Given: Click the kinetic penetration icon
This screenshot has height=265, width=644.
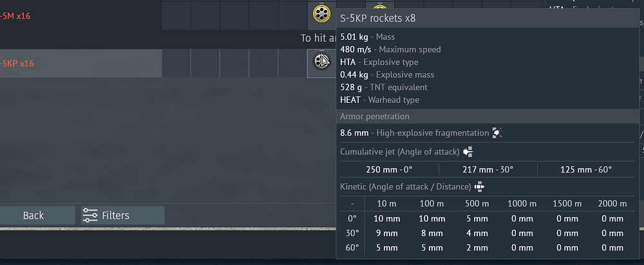Looking at the screenshot, I should pos(479,187).
